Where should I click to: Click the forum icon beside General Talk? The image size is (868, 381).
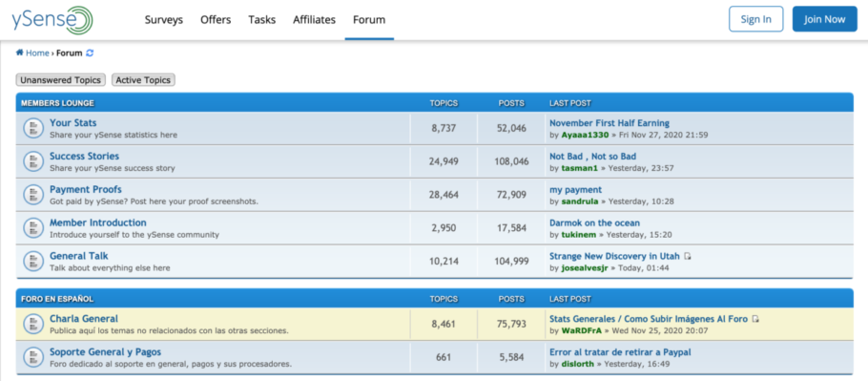pos(33,262)
